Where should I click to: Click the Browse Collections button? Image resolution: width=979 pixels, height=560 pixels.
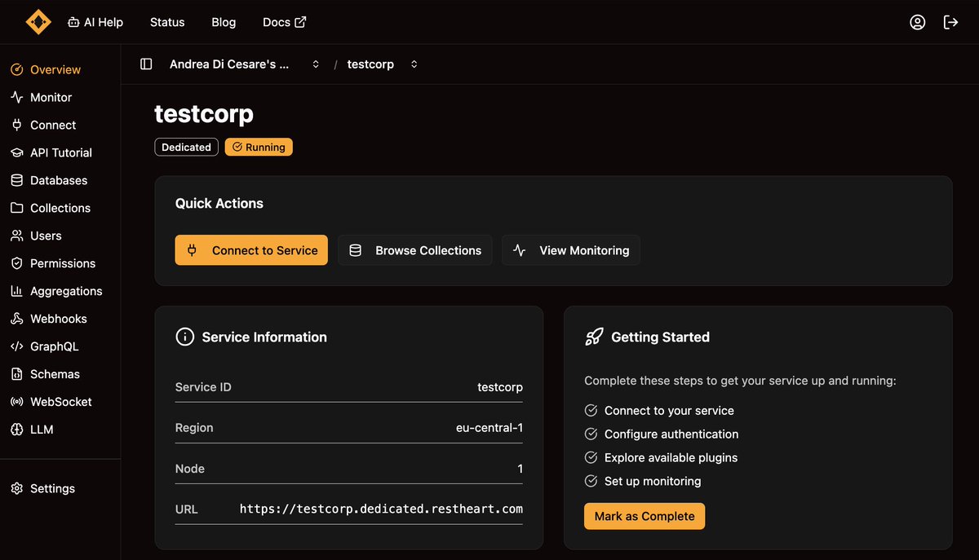click(415, 250)
